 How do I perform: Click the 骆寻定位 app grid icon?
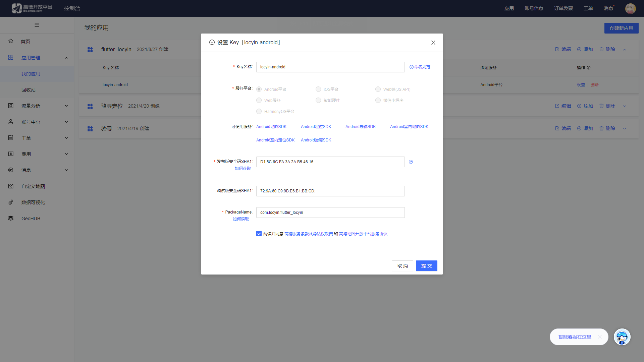tap(90, 106)
